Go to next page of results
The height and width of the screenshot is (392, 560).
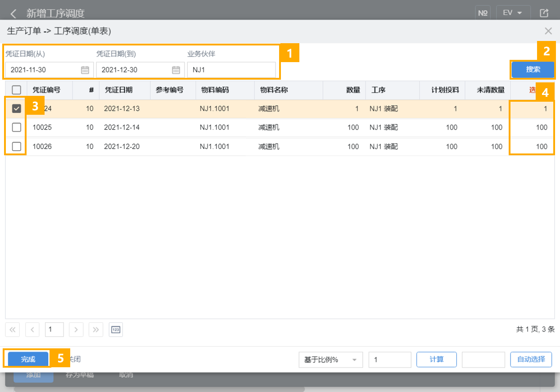point(76,329)
